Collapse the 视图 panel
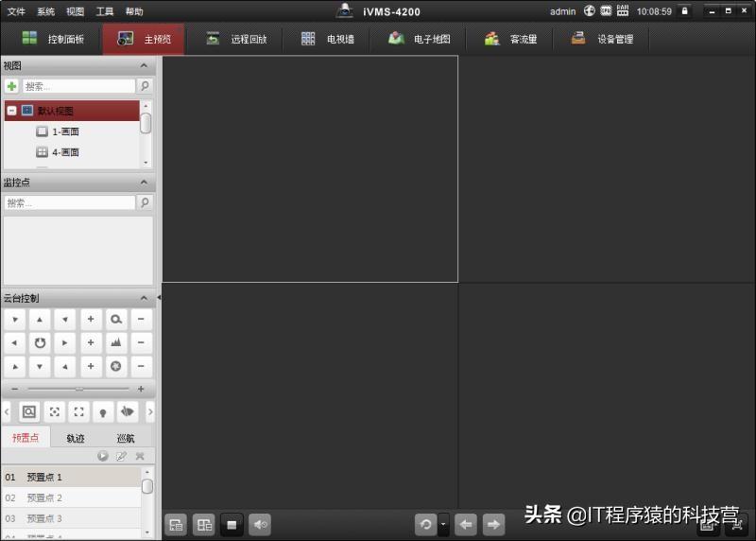This screenshot has width=756, height=541. (x=144, y=65)
